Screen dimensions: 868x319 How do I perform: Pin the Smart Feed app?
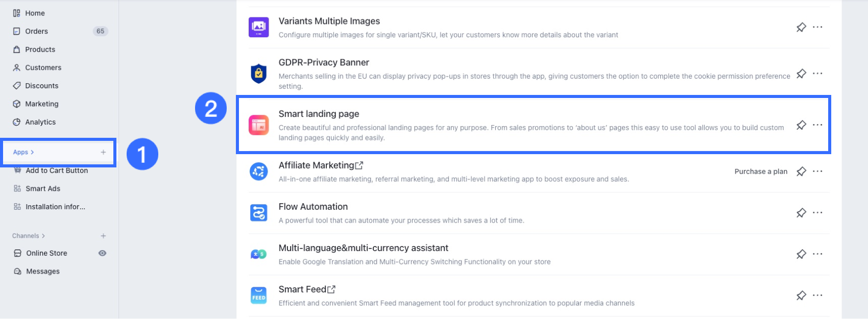tap(801, 296)
